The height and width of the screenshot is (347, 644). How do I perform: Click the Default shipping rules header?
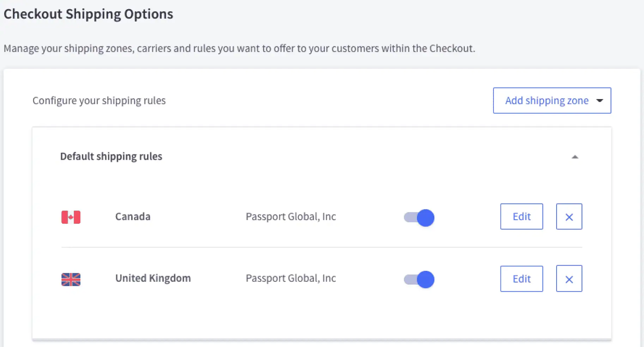[111, 156]
